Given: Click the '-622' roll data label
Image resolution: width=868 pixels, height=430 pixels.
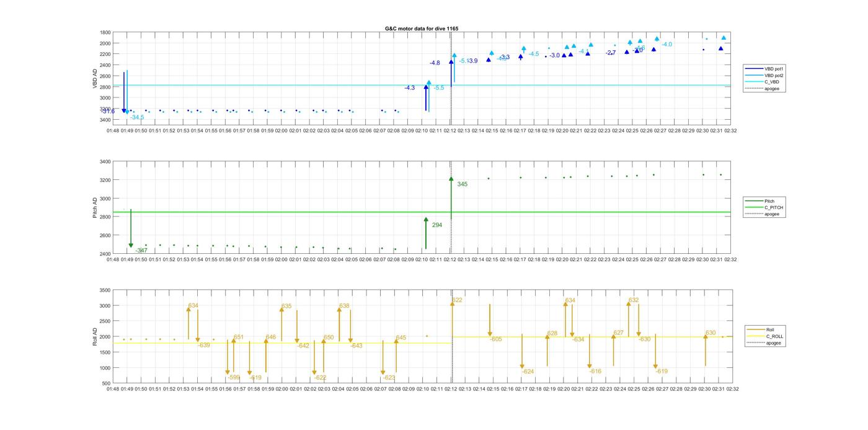Looking at the screenshot, I should pos(320,378).
